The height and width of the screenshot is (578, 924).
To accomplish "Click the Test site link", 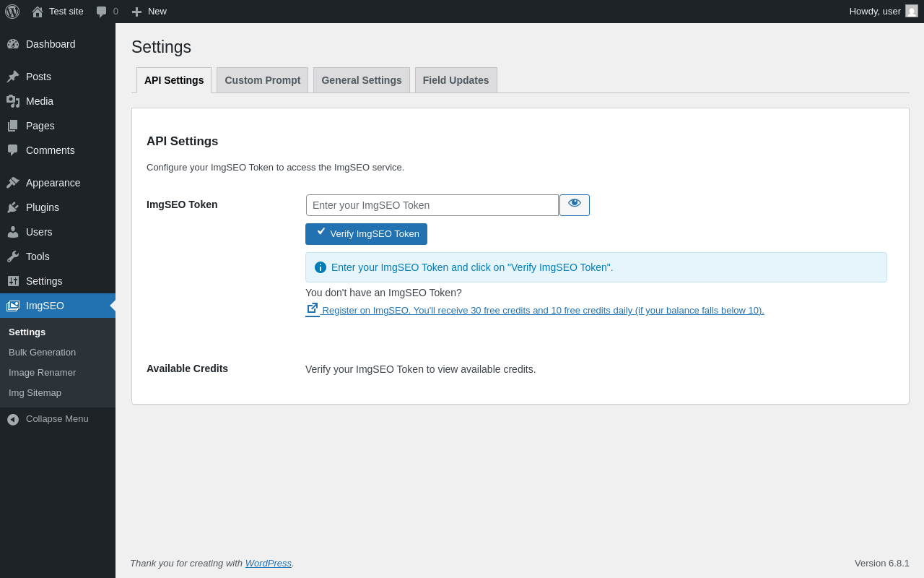I will tap(66, 12).
